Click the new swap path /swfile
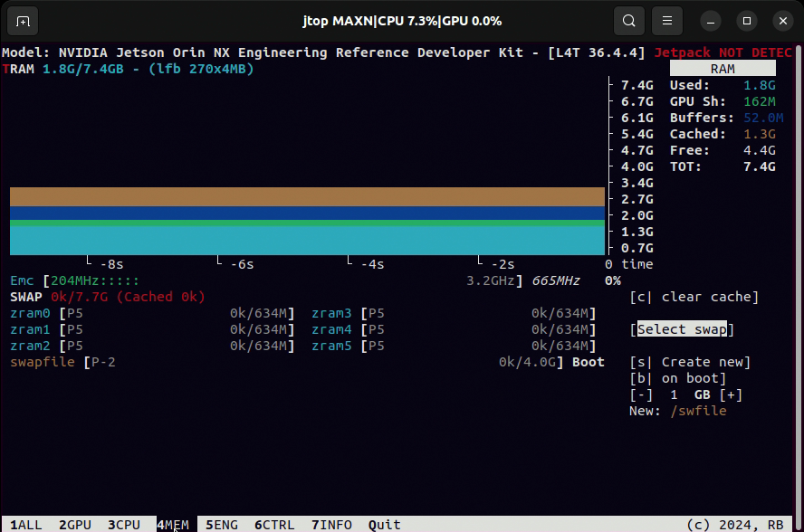The height and width of the screenshot is (532, 804). click(x=698, y=411)
